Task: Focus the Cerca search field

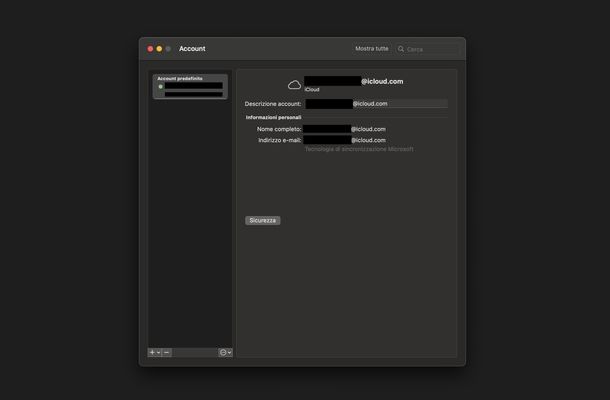Action: (x=427, y=49)
